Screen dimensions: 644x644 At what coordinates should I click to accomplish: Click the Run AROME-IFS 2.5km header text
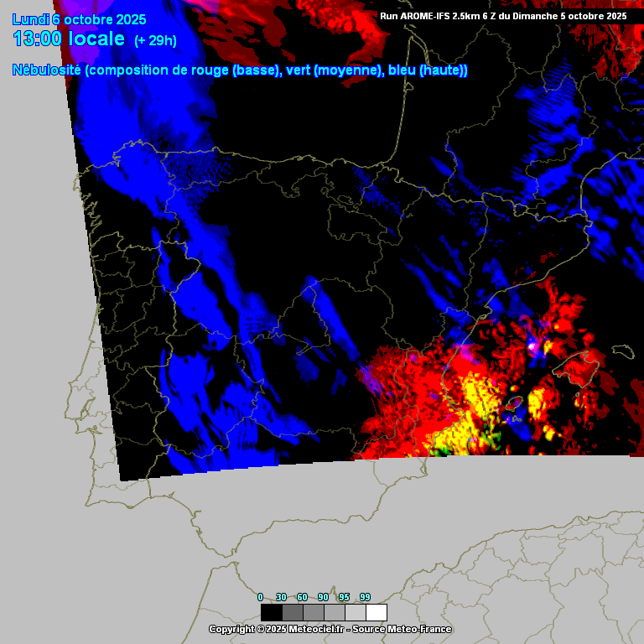pyautogui.click(x=503, y=15)
